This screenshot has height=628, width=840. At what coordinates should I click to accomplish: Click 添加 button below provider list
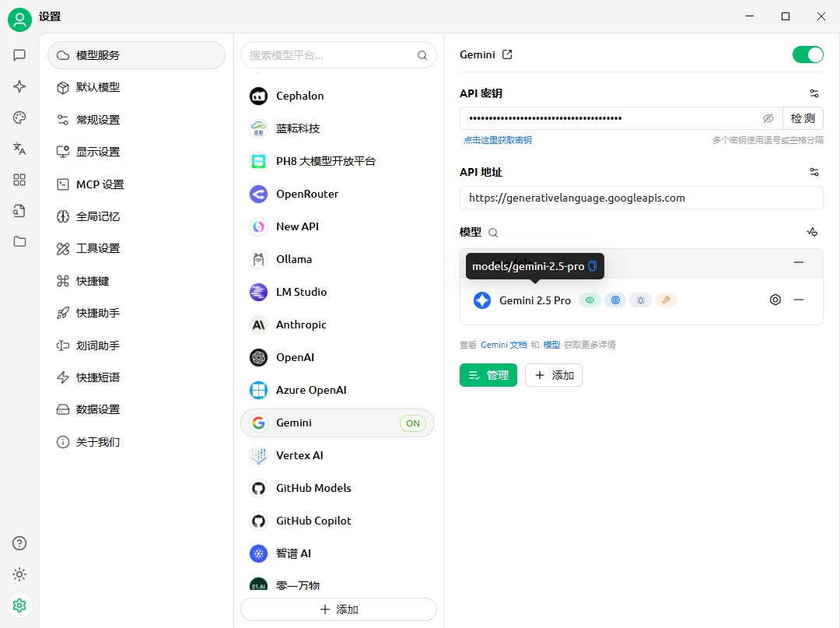click(338, 609)
